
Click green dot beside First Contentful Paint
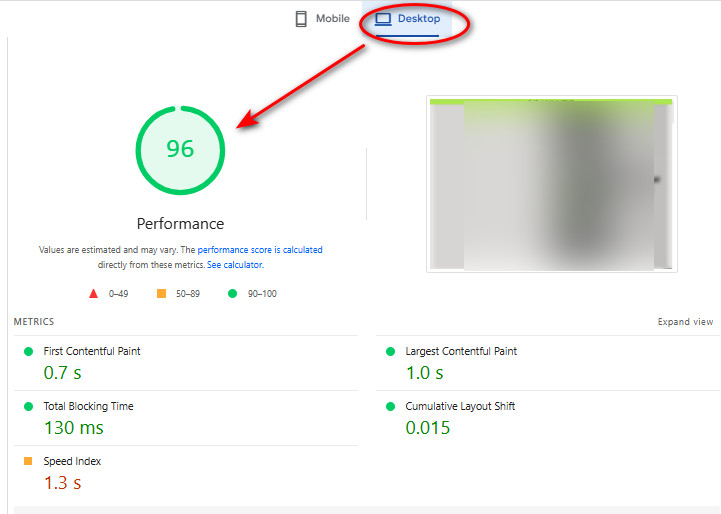(29, 351)
